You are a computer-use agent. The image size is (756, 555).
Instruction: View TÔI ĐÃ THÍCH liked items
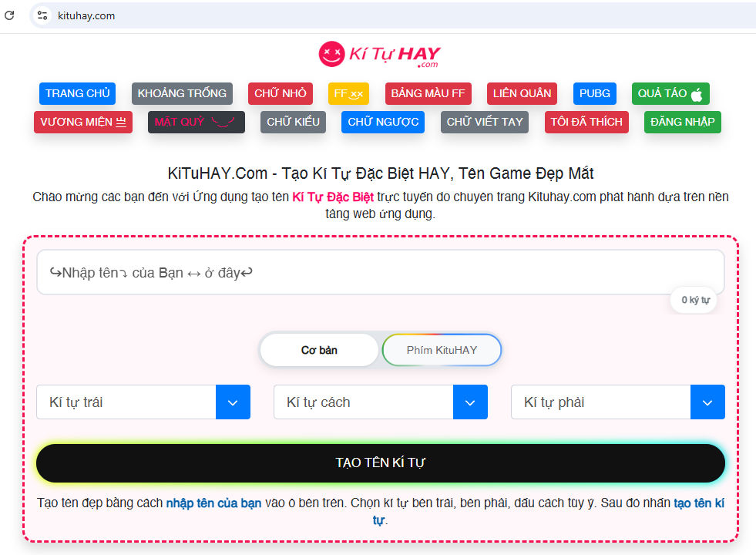point(586,122)
